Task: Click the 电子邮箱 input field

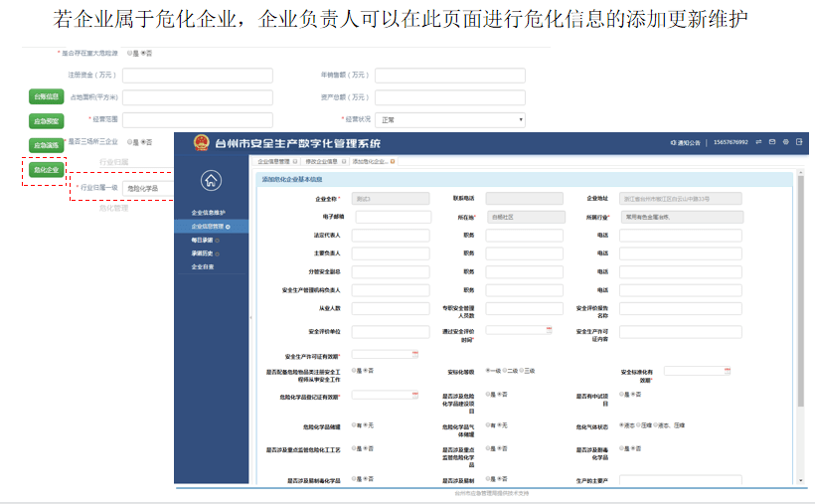Action: click(394, 217)
